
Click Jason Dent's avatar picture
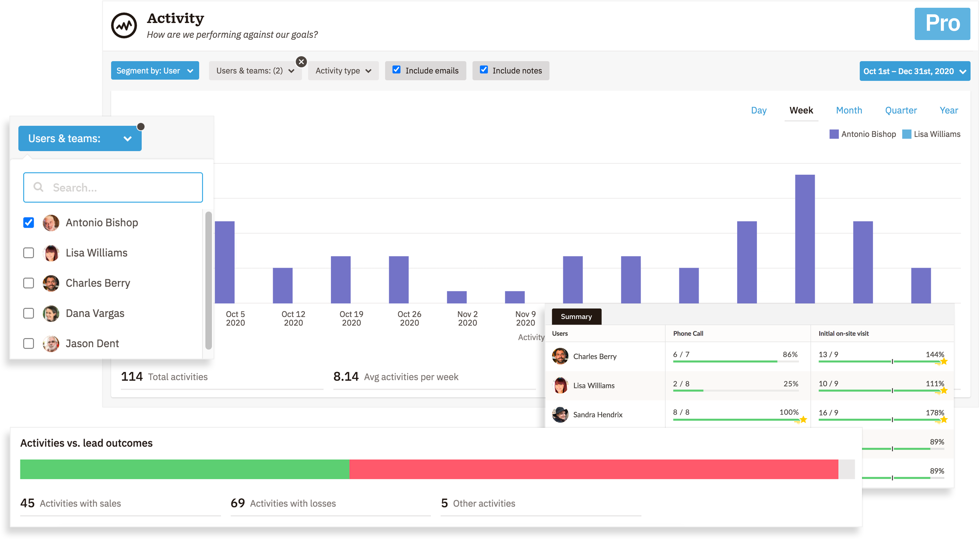point(51,343)
